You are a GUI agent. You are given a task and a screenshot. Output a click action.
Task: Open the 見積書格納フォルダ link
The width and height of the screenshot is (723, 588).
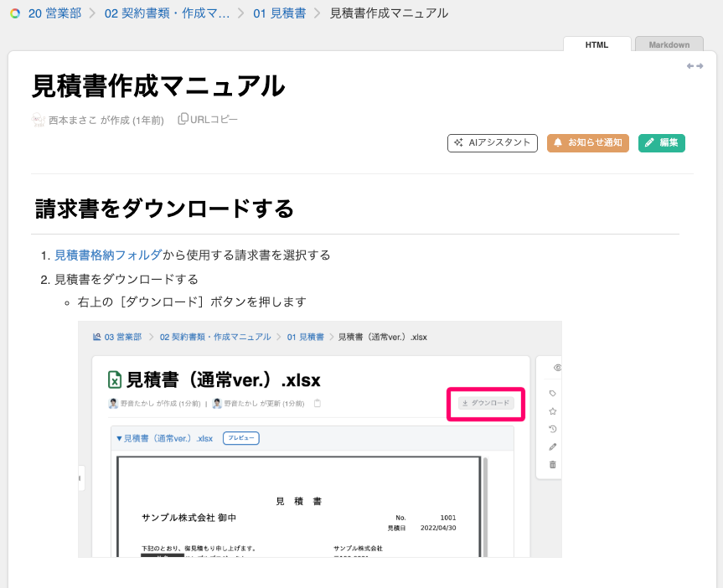point(108,255)
